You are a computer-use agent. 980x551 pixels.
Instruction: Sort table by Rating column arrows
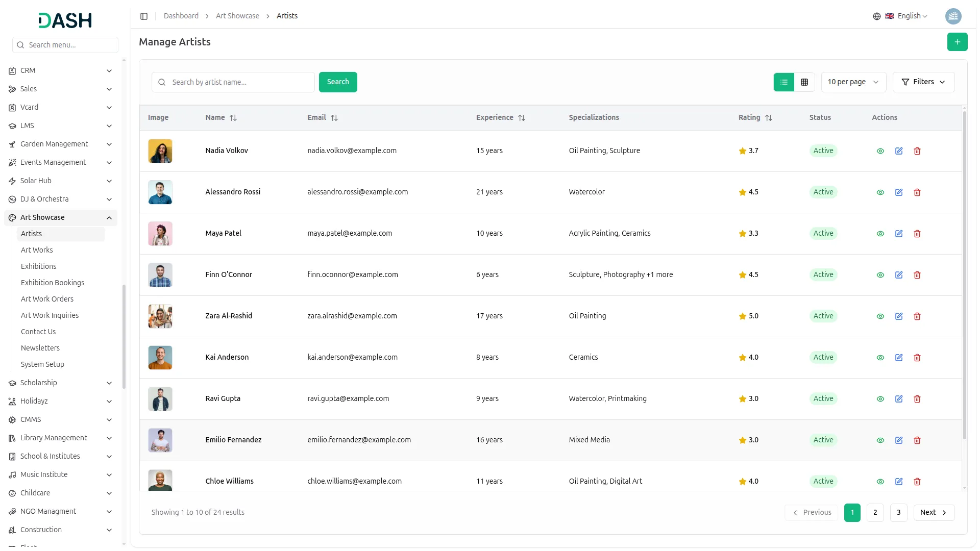point(769,118)
